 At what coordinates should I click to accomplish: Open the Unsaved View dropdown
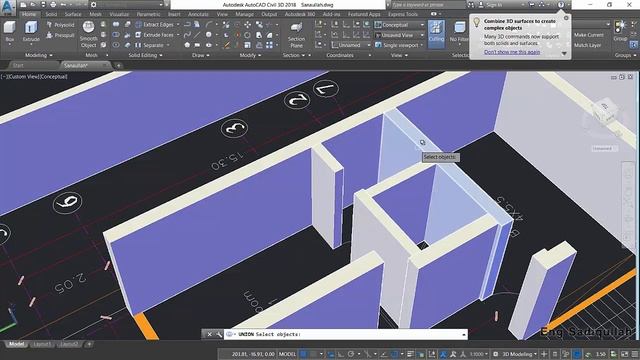(x=400, y=35)
